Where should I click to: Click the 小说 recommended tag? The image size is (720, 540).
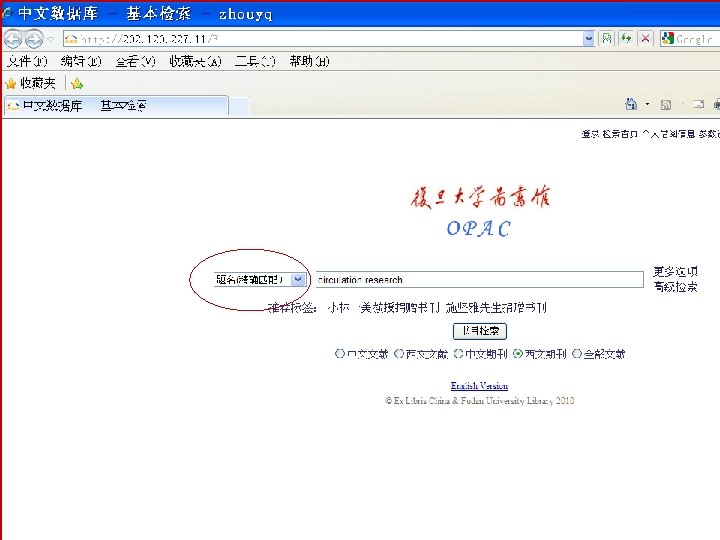point(339,307)
